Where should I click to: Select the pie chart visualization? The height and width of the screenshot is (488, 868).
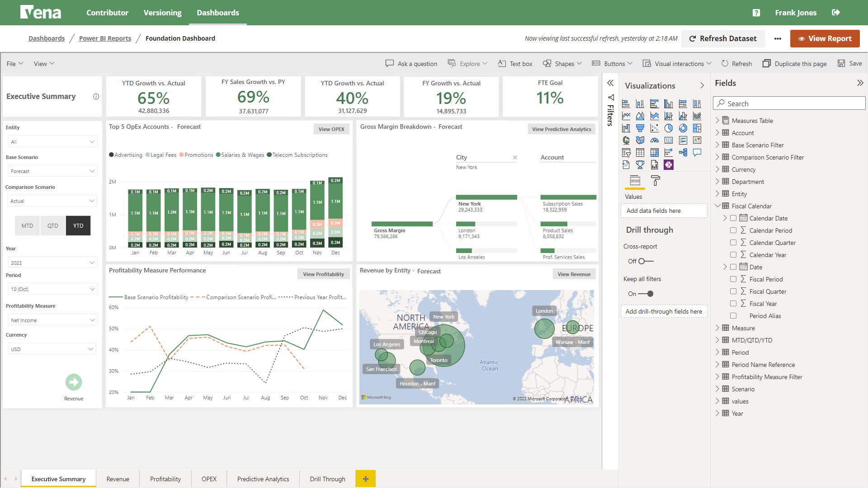pos(669,128)
